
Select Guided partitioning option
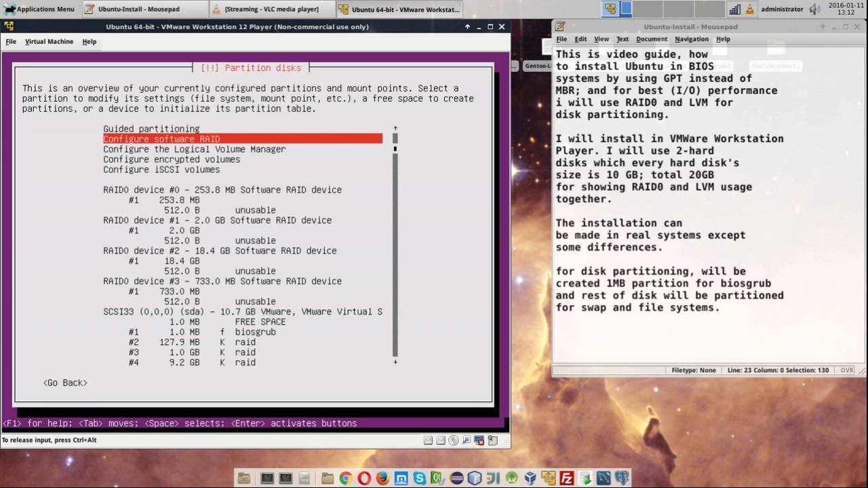coord(151,129)
